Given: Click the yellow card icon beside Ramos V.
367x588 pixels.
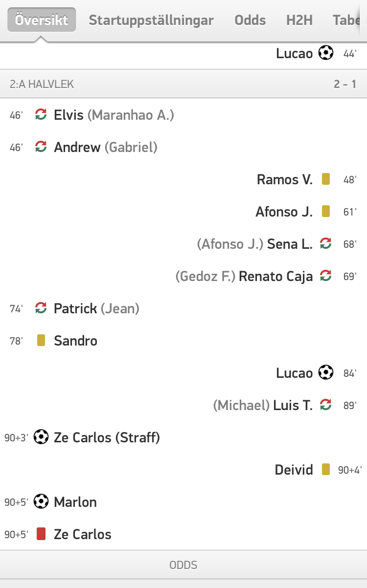Looking at the screenshot, I should pyautogui.click(x=326, y=179).
